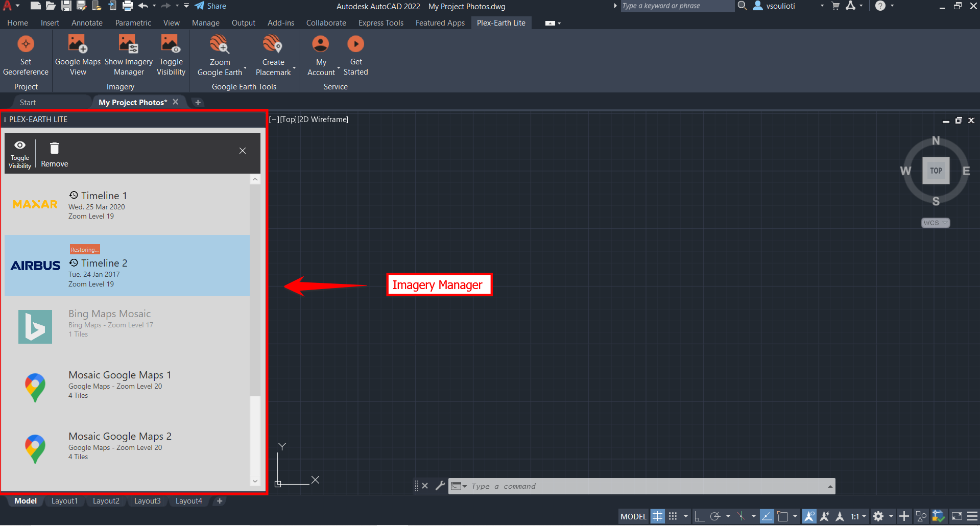Click the Save icon in quick access toolbar
The image size is (980, 526).
pyautogui.click(x=66, y=6)
